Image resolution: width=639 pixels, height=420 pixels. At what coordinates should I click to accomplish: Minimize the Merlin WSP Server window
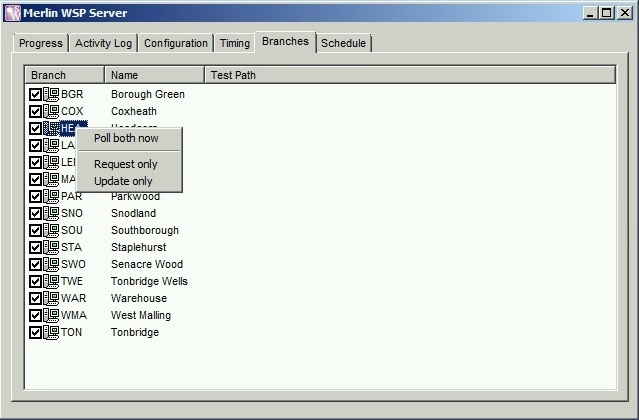coord(590,13)
